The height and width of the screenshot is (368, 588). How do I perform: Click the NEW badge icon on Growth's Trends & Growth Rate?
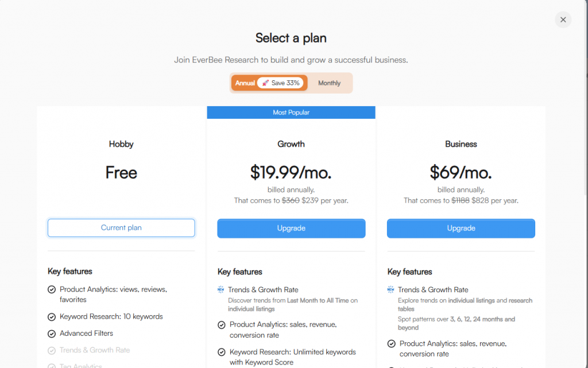pos(221,290)
